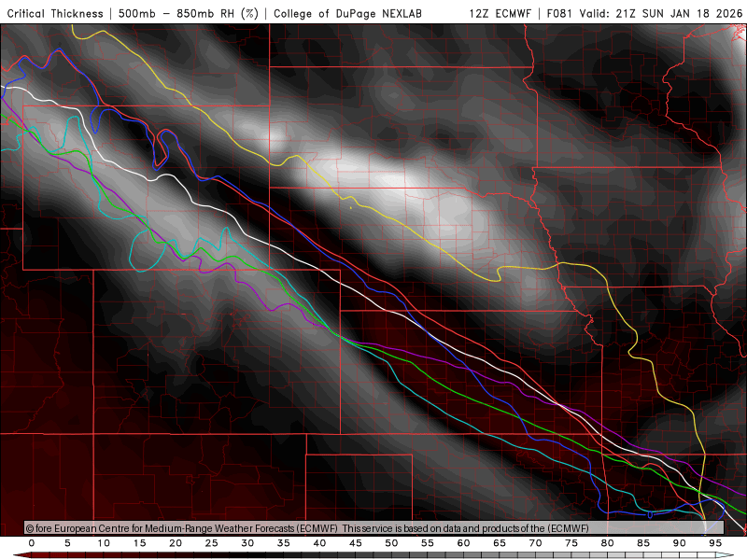
Task: Click the '90' value on color scale
Action: pyautogui.click(x=680, y=543)
